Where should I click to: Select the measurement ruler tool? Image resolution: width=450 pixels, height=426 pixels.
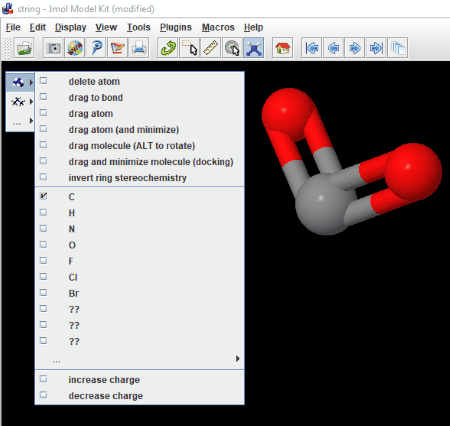pos(210,48)
